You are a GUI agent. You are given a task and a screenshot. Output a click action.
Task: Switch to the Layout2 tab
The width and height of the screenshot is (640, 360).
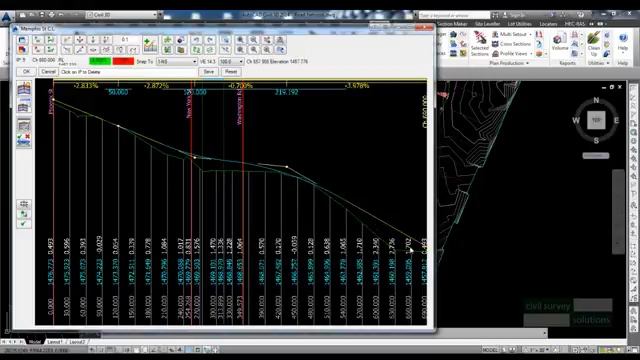coord(77,342)
